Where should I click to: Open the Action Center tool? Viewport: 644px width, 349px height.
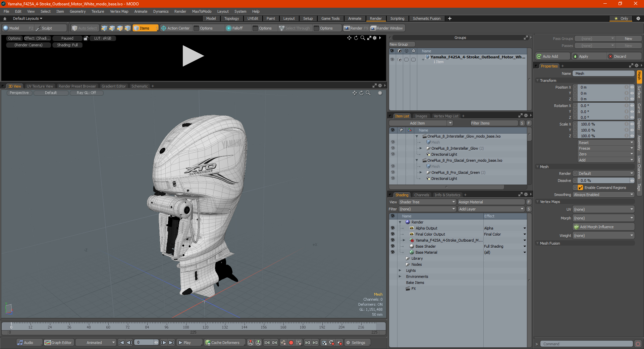coord(175,28)
